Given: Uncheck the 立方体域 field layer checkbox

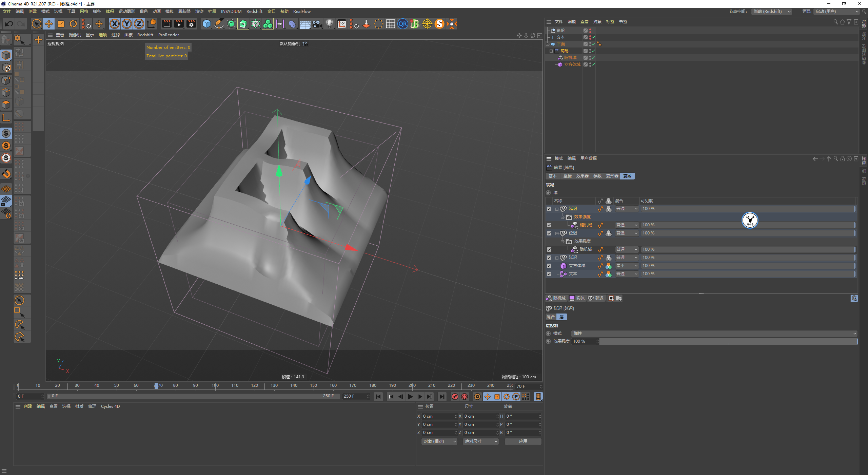Looking at the screenshot, I should 549,266.
